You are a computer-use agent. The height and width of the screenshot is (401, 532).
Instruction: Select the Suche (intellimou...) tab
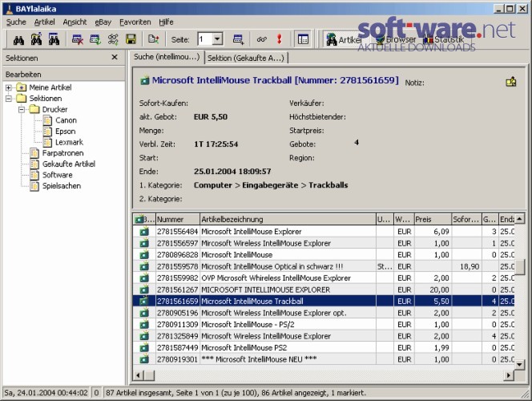167,57
